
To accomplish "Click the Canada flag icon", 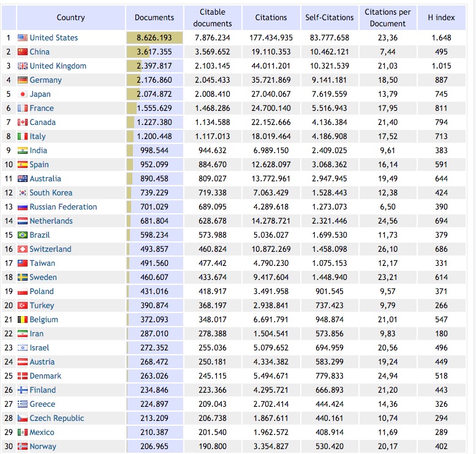I will point(23,123).
